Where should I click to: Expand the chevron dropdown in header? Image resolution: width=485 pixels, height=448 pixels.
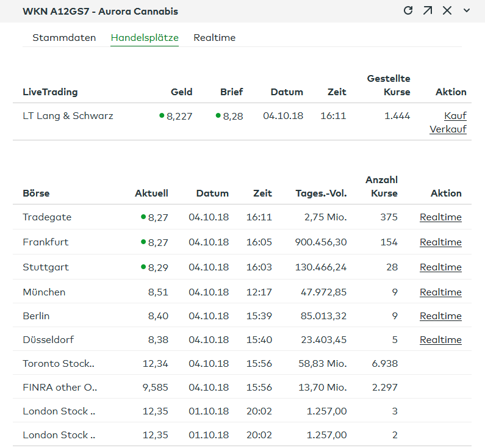[x=467, y=11]
